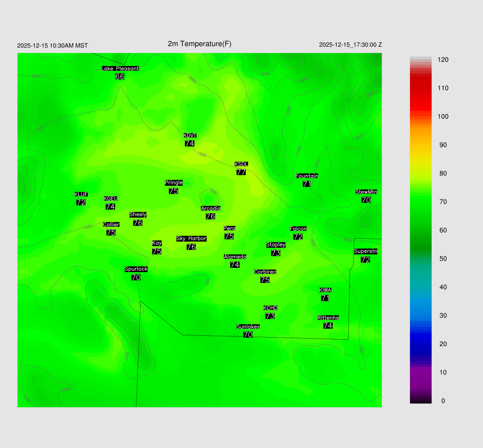483x448 pixels.
Task: Click the purple band near 10 on colorbar
Action: [421, 373]
